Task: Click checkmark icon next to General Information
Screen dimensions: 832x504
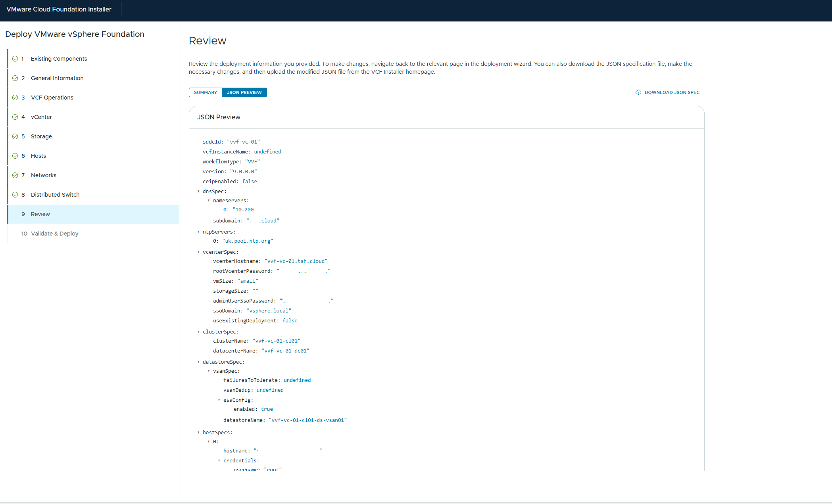Action: [15, 78]
